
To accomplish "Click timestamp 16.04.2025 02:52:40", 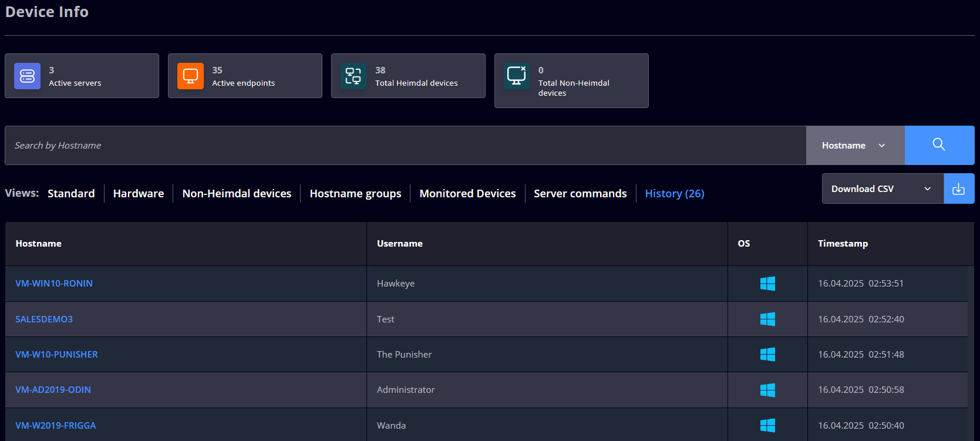I will [x=861, y=319].
